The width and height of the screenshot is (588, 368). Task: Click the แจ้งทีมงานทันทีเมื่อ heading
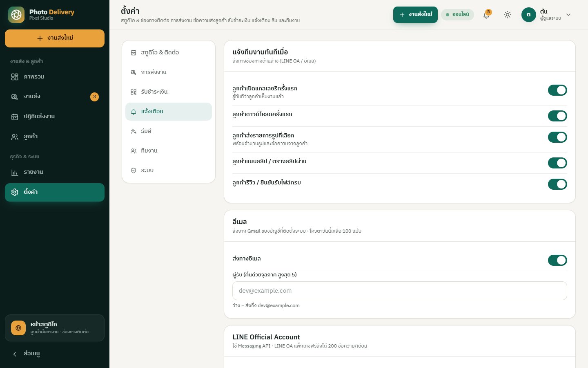click(260, 52)
